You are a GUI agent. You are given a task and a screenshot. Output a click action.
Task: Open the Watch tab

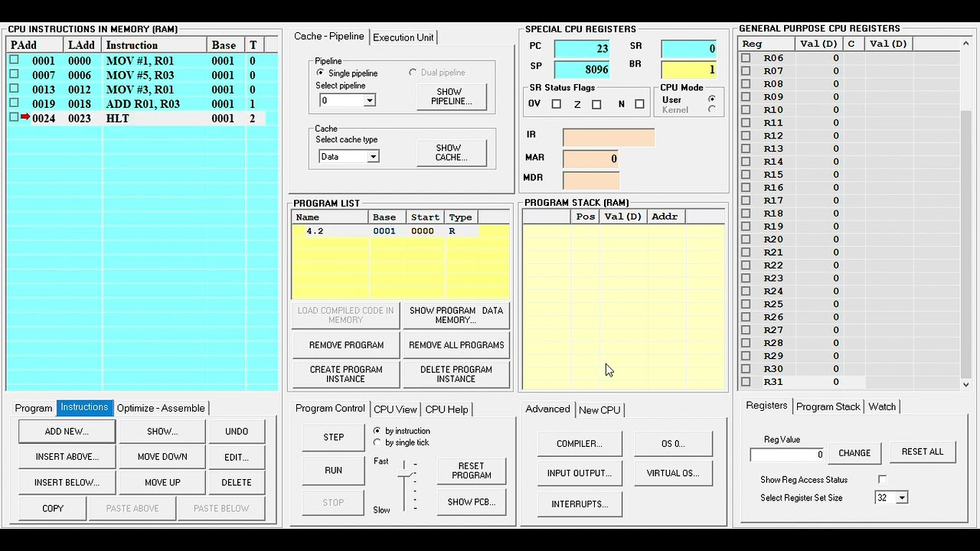pos(882,406)
